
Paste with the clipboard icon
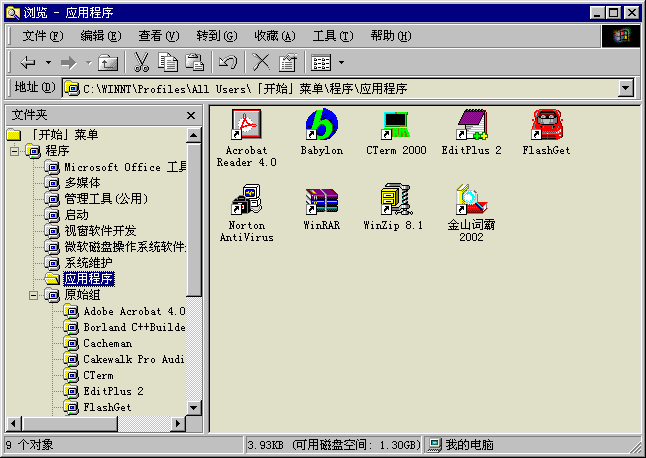pos(194,63)
